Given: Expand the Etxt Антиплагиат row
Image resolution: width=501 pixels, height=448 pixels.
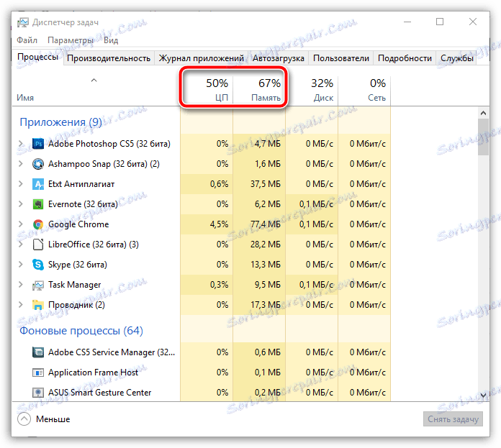Looking at the screenshot, I should [x=21, y=184].
